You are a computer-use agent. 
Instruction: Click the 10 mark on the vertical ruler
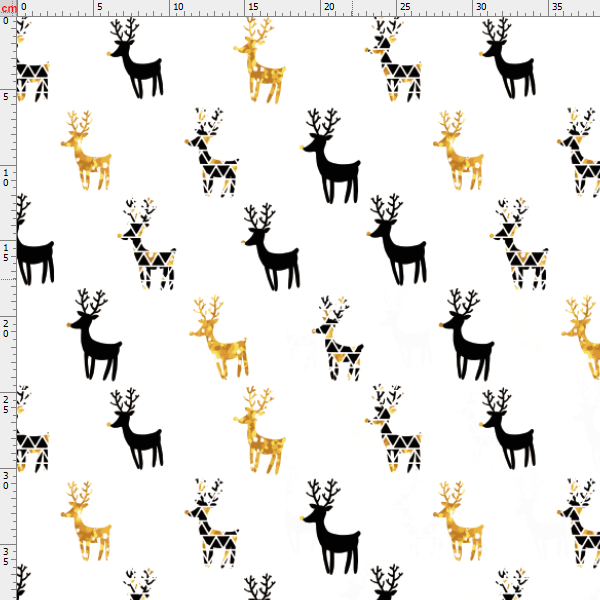coord(6,178)
